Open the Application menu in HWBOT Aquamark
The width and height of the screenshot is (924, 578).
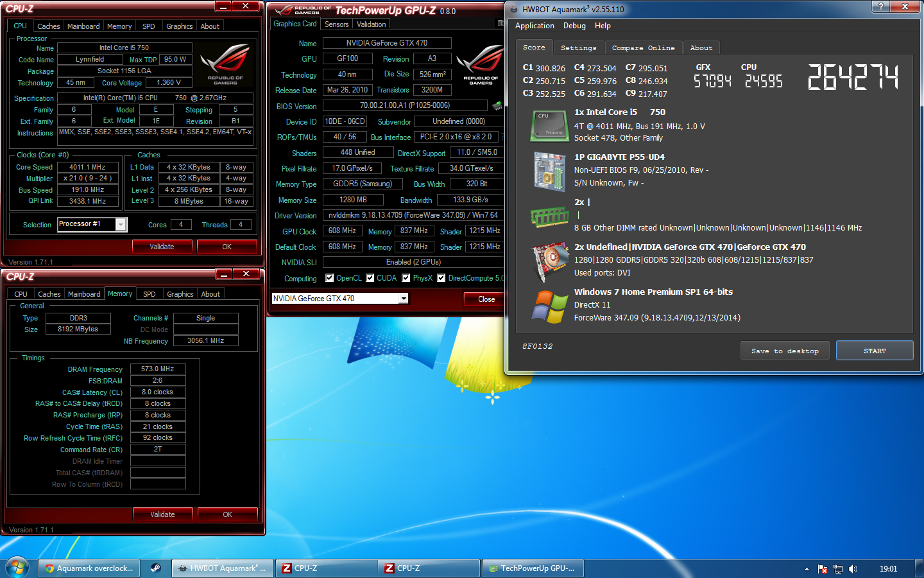pyautogui.click(x=535, y=26)
